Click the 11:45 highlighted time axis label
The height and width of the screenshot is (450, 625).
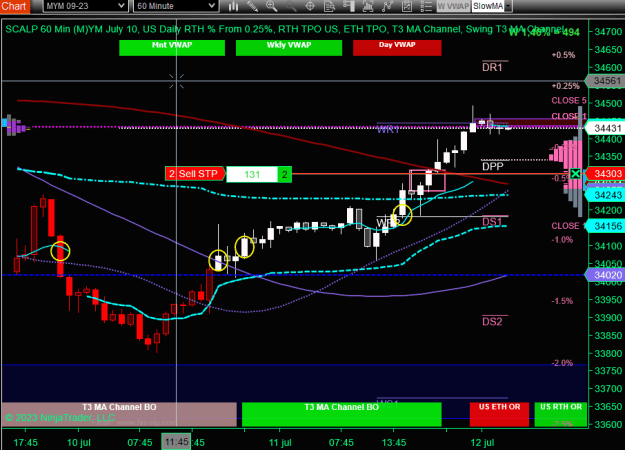(176, 442)
